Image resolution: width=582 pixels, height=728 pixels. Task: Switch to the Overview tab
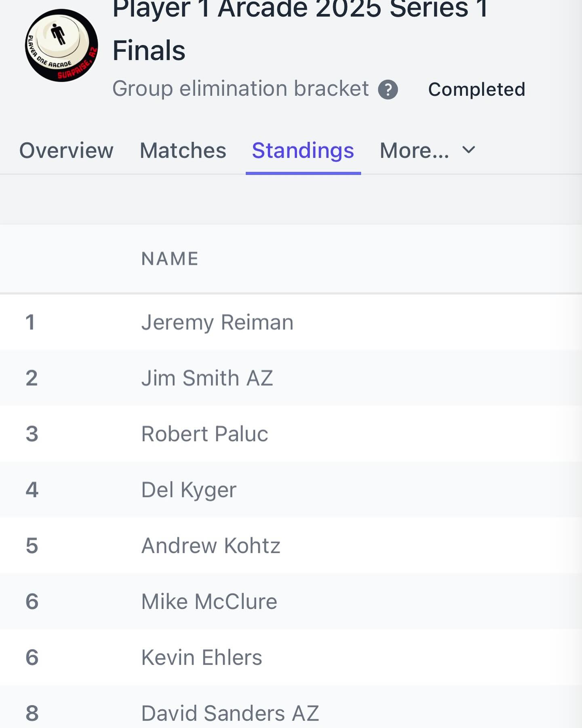click(66, 150)
